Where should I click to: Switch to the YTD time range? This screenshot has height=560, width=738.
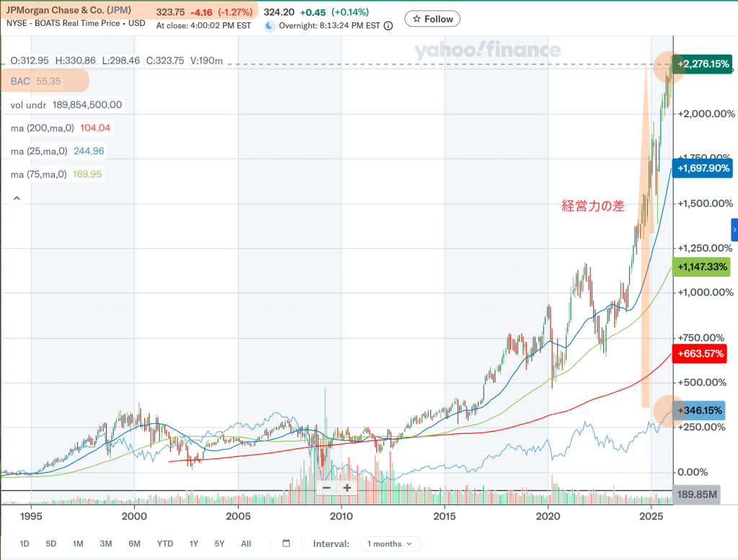(165, 543)
